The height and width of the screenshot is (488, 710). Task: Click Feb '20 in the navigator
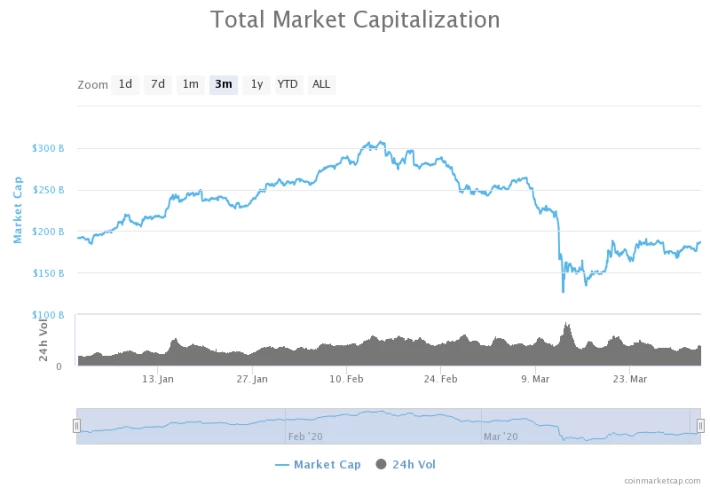[305, 437]
